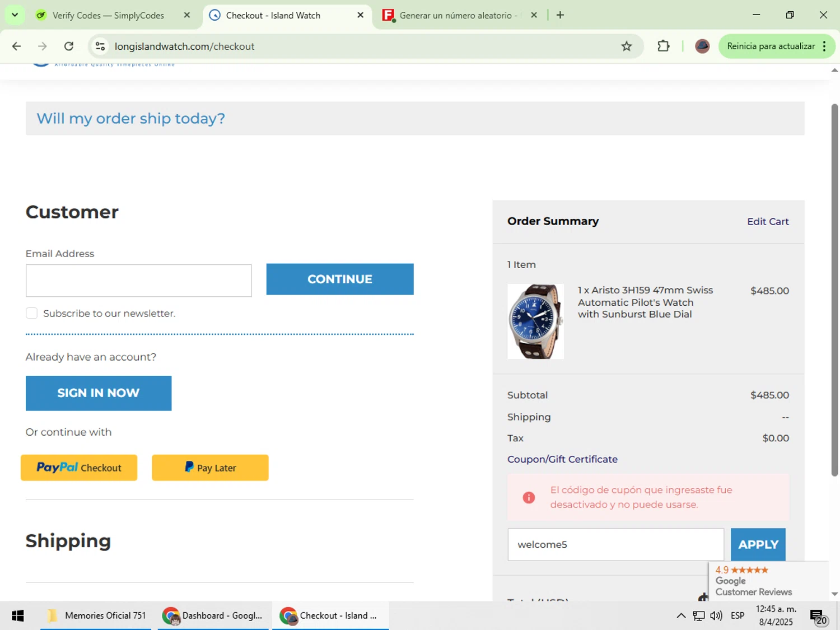Go forward to next page

[x=43, y=46]
